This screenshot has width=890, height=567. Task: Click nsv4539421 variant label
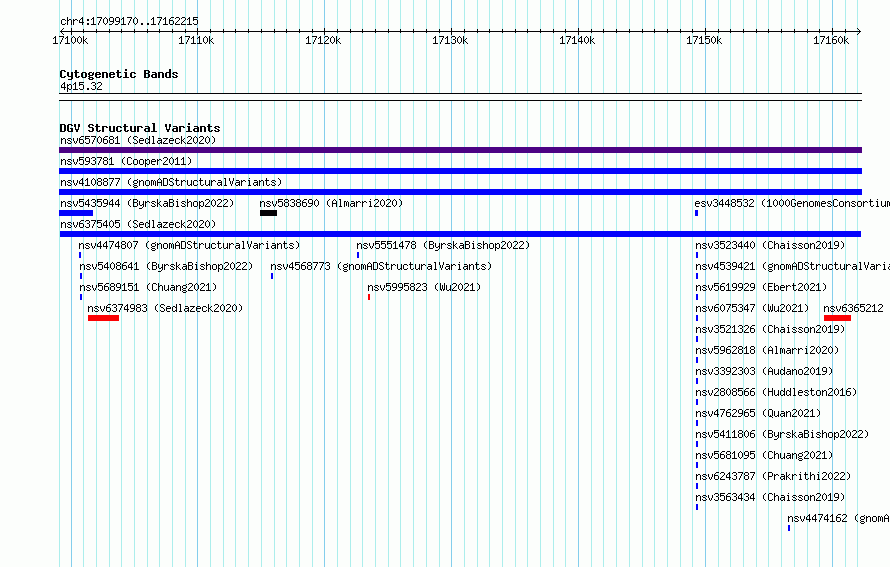(x=792, y=266)
